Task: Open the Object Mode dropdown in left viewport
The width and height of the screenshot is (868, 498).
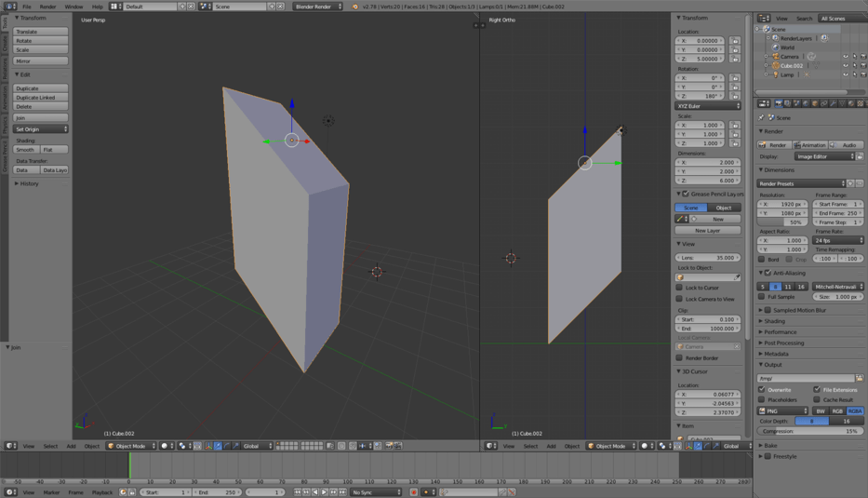Action: (x=130, y=446)
